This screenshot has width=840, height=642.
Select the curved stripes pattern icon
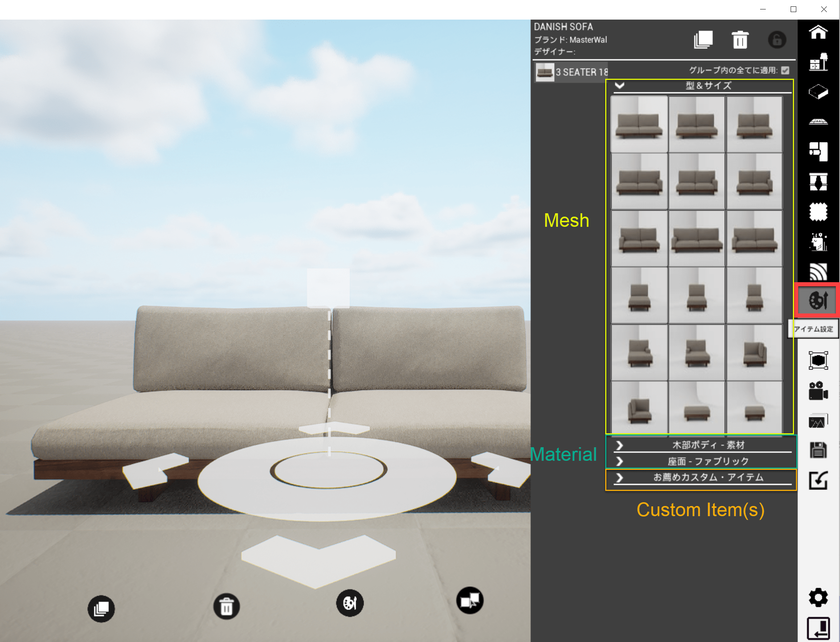[818, 271]
